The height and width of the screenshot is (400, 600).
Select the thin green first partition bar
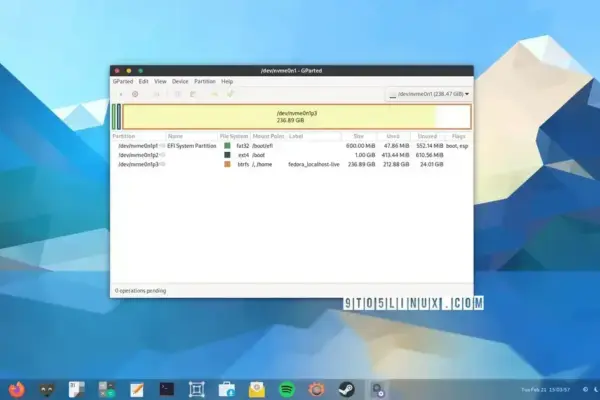click(x=114, y=117)
